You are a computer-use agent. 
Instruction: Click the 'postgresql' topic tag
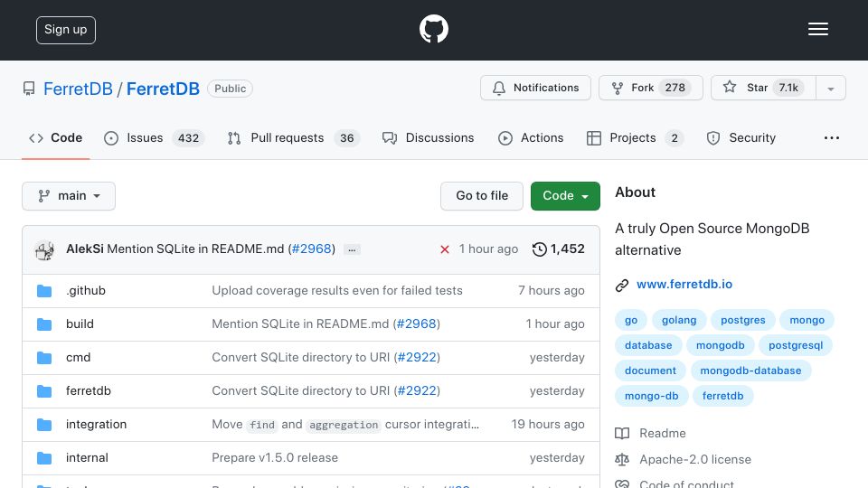[796, 345]
